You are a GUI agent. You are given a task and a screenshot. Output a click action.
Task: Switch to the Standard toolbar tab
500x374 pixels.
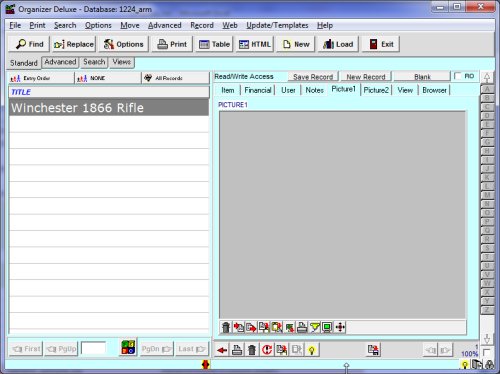[x=24, y=63]
